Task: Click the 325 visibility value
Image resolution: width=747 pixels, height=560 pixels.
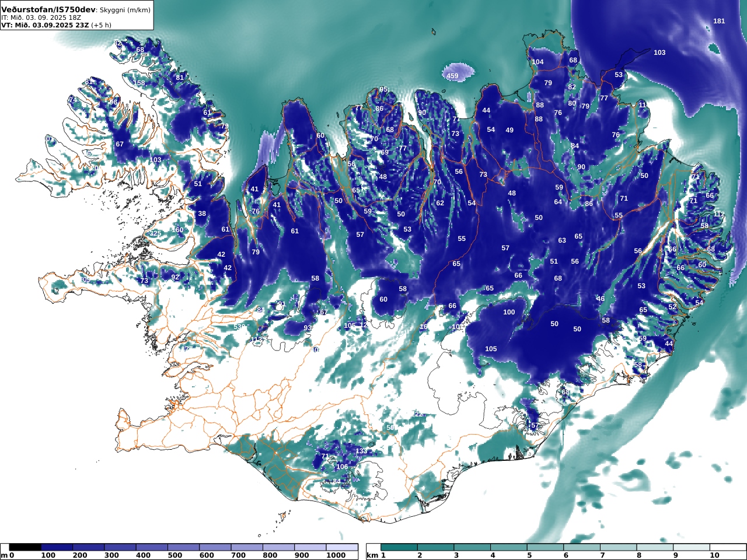Action: pyautogui.click(x=155, y=234)
